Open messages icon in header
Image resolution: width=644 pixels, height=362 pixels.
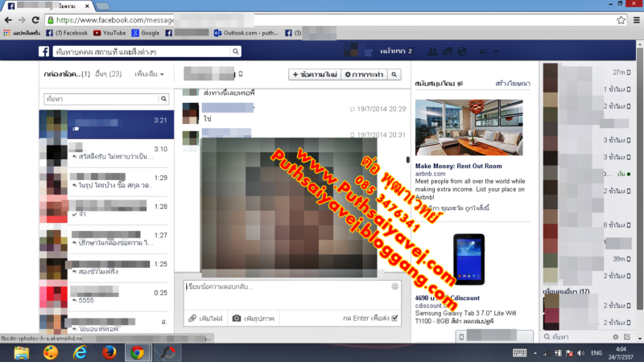click(448, 51)
